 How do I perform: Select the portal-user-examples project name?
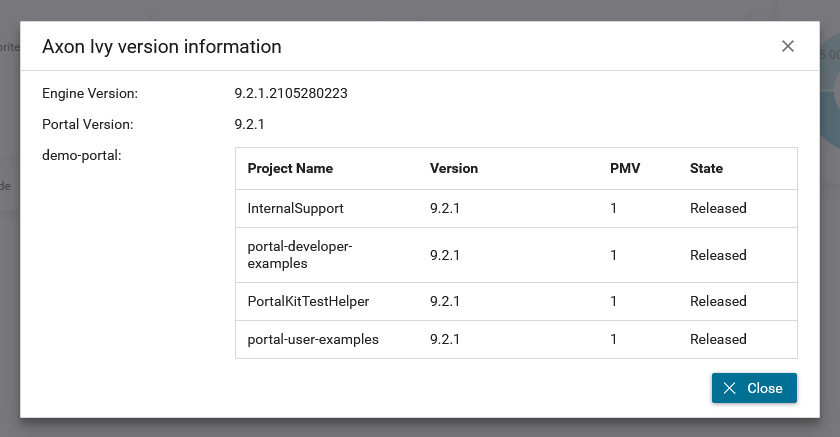(313, 340)
